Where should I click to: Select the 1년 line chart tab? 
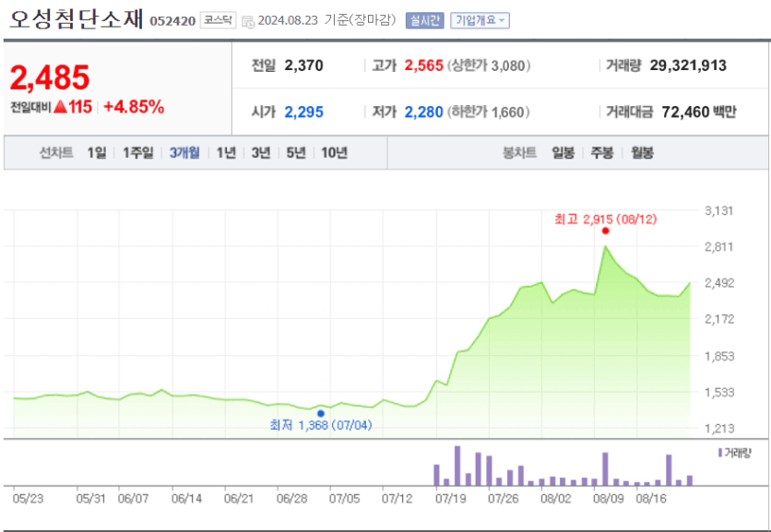point(226,153)
